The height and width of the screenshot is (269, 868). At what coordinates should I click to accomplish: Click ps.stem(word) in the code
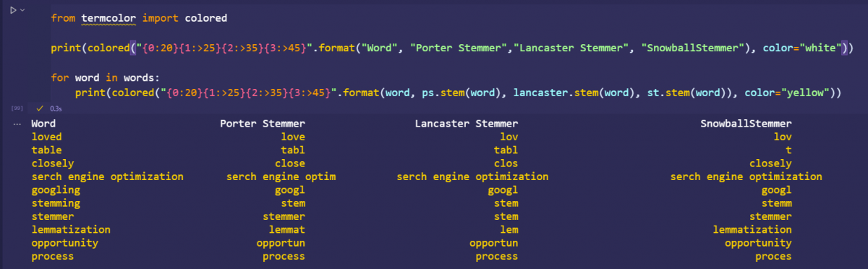[x=464, y=93]
